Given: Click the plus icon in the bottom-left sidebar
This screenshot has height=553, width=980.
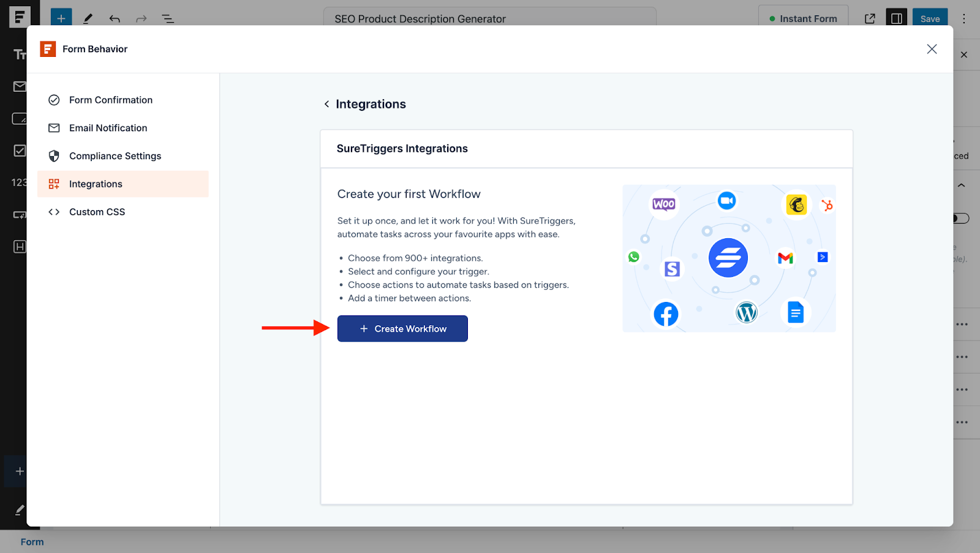Looking at the screenshot, I should 18,471.
